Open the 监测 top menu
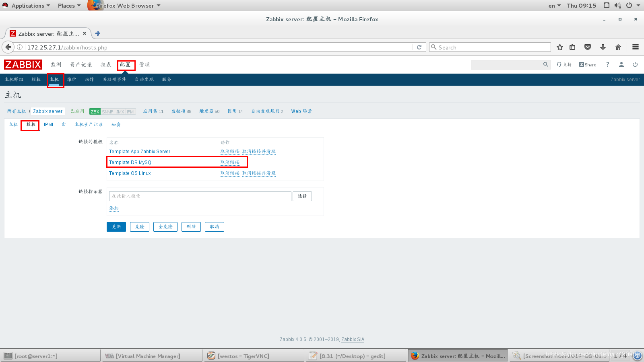The image size is (644, 362). pos(56,64)
